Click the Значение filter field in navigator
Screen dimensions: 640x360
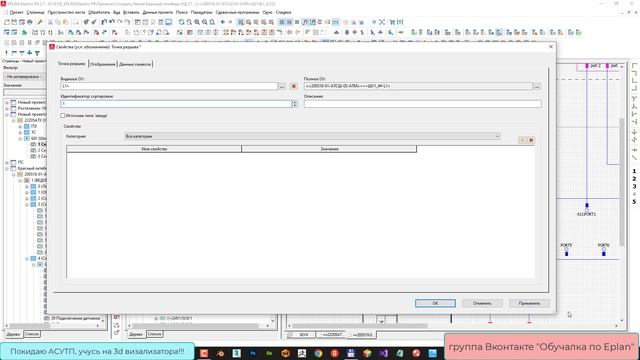(24, 92)
